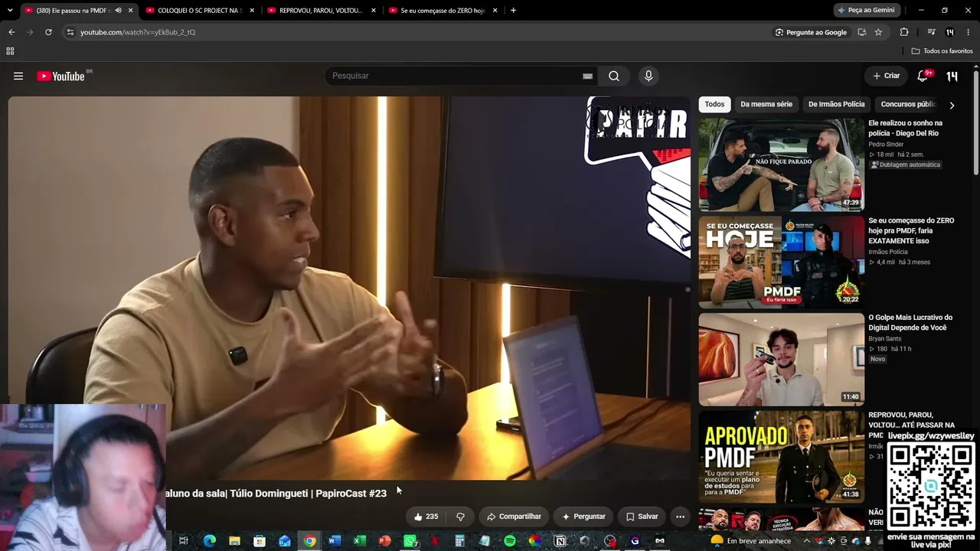980x551 pixels.
Task: Open Task View on the taskbar
Action: (184, 541)
